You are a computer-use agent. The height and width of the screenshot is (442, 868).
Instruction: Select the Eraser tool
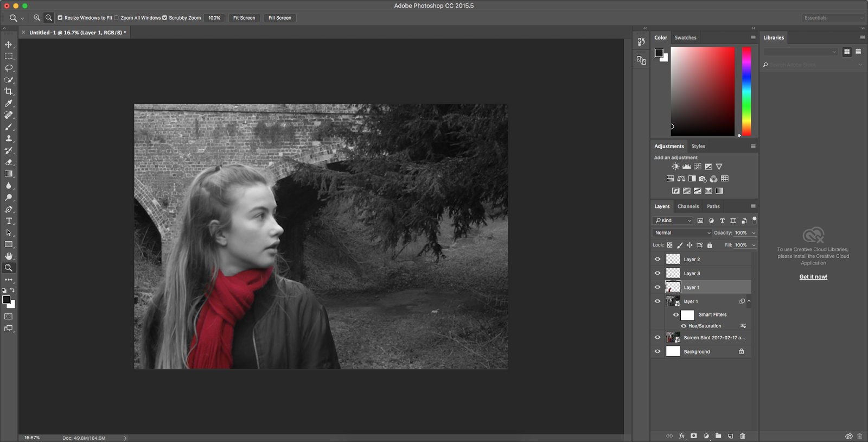pos(9,162)
